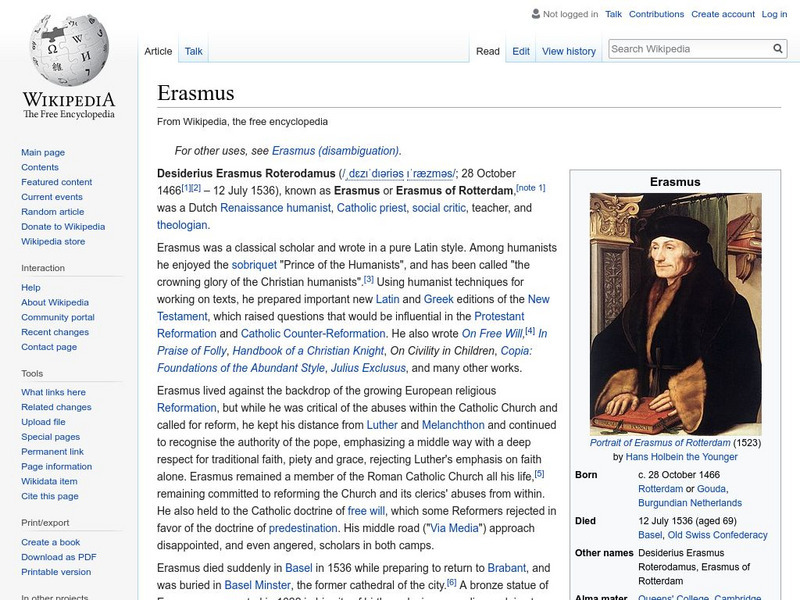Click the Not logged in user icon
Screen dimensions: 800x600
tap(535, 15)
